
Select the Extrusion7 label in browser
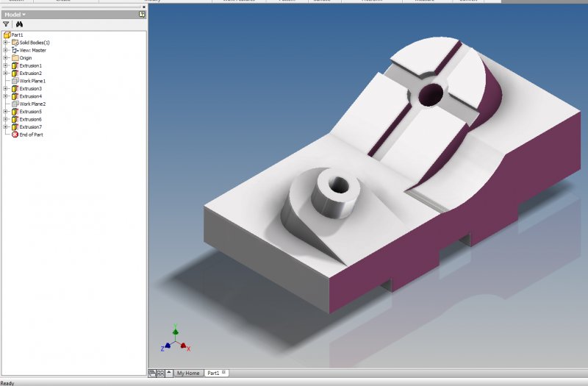point(31,126)
